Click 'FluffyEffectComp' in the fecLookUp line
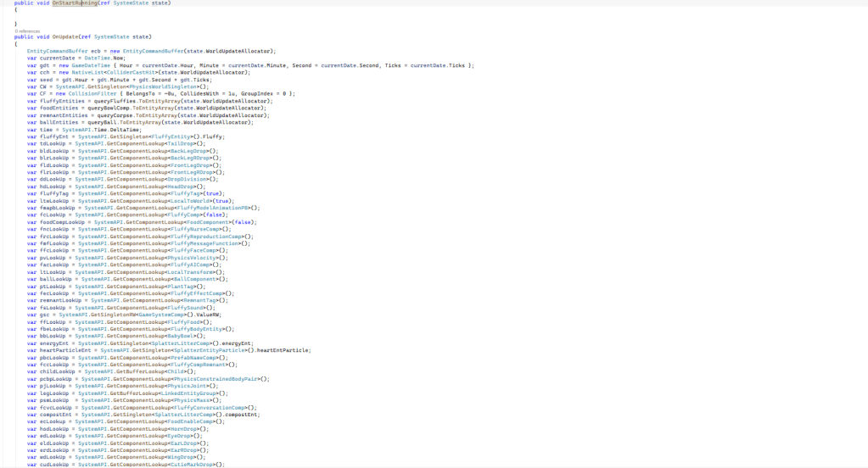 [x=197, y=293]
